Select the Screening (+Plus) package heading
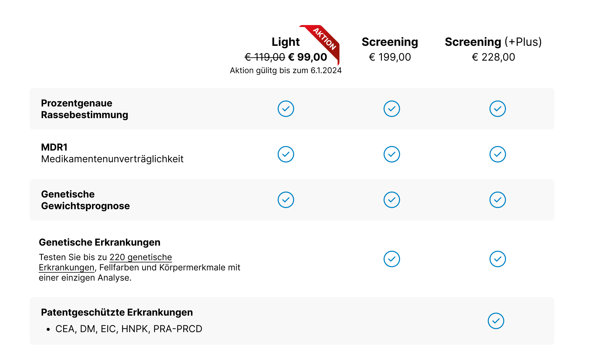This screenshot has width=602, height=364. [493, 42]
